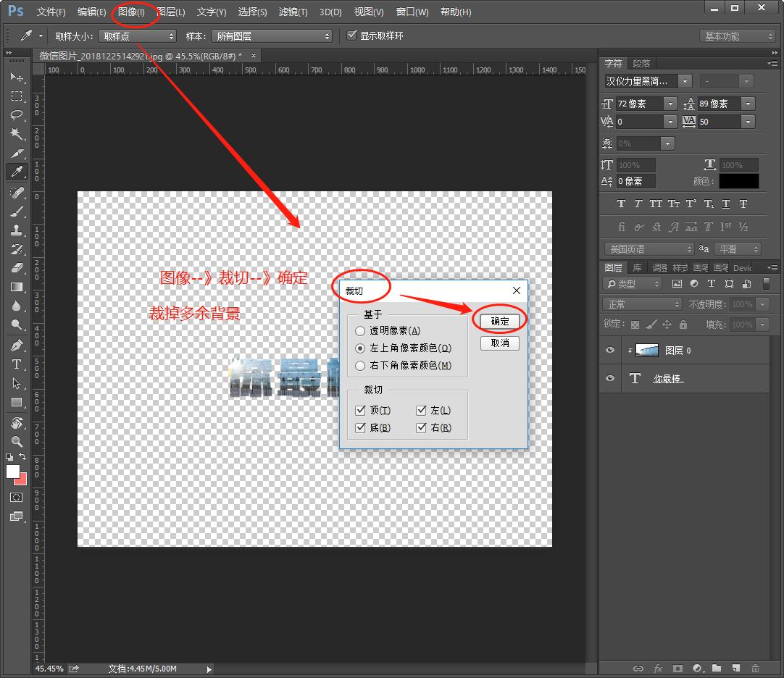The width and height of the screenshot is (784, 678).
Task: Toggle the 显示取样环 checkbox
Action: [352, 35]
